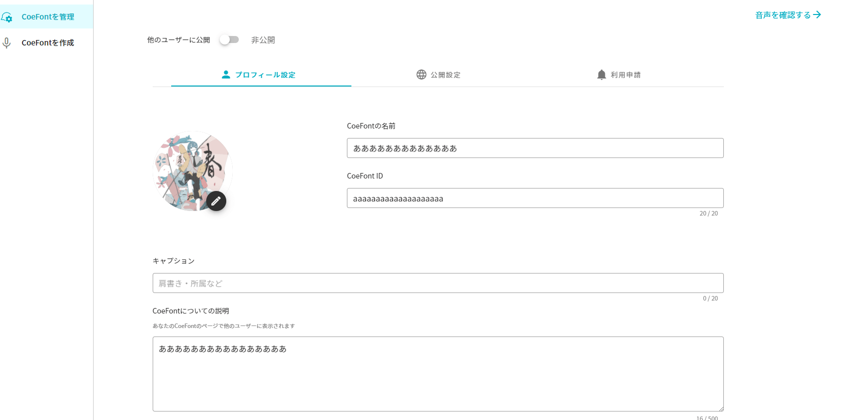868x420 pixels.
Task: Click the resize handle of the description text area
Action: pyautogui.click(x=720, y=408)
